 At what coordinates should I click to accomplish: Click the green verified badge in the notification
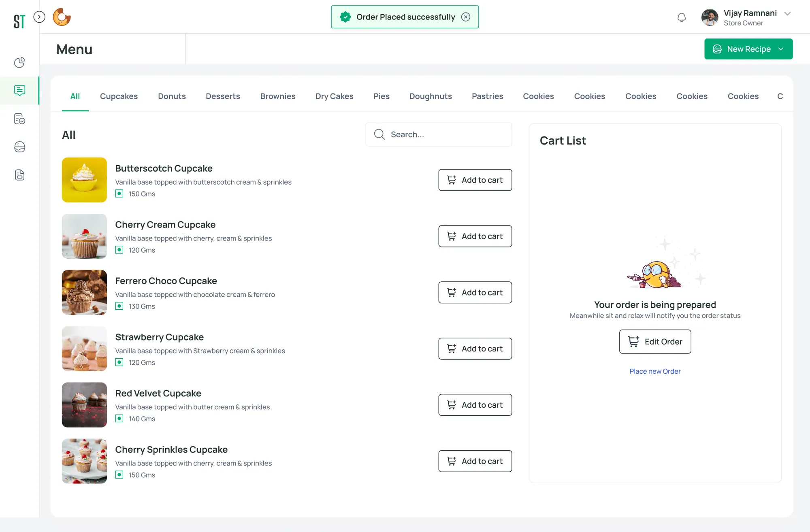[x=345, y=17]
